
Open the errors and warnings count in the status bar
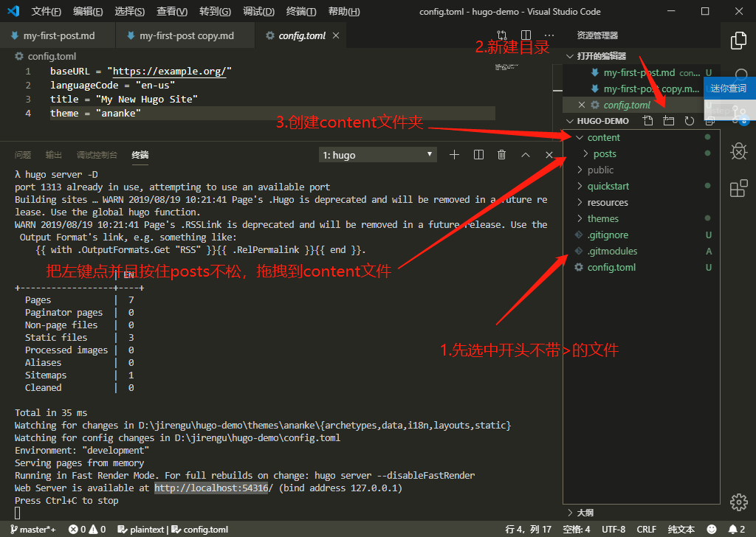tap(87, 530)
